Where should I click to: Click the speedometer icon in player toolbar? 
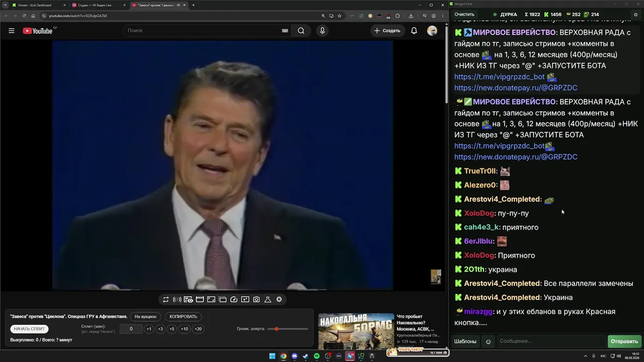pos(233,299)
